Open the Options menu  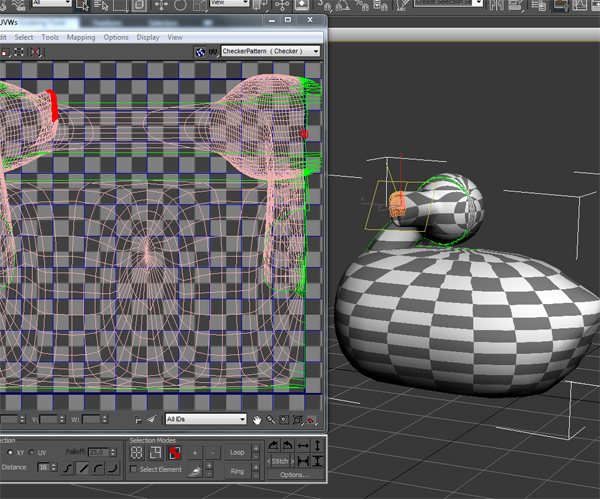coord(116,37)
